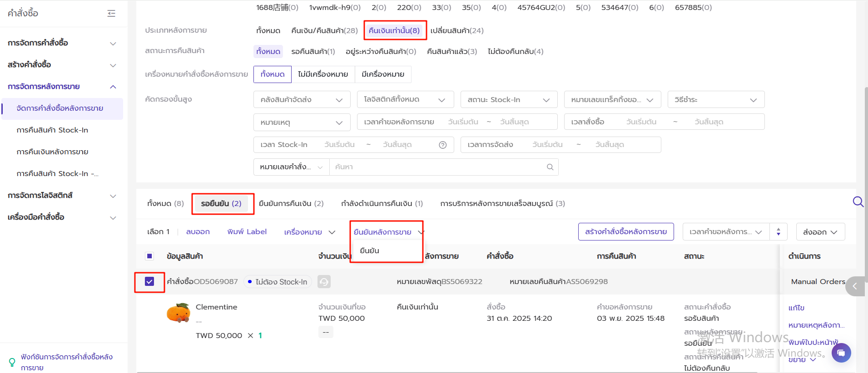Expand the side panel arrow handle
The image size is (868, 373).
pyautogui.click(x=855, y=286)
